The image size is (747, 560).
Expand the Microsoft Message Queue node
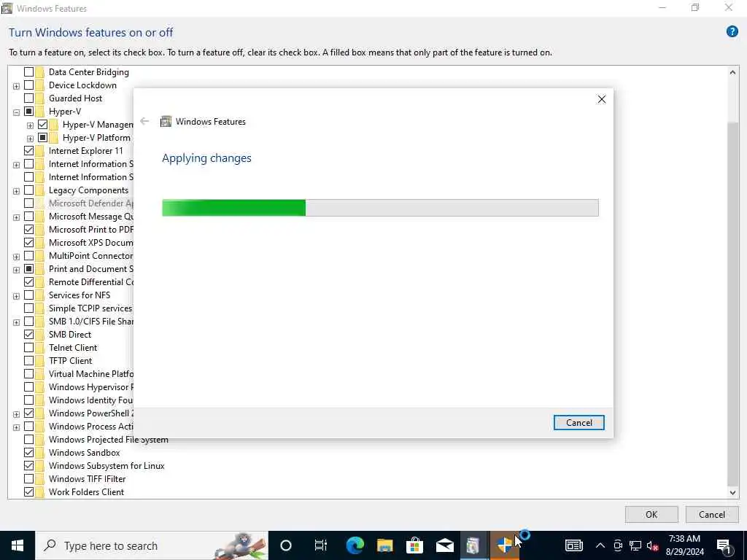pyautogui.click(x=16, y=217)
